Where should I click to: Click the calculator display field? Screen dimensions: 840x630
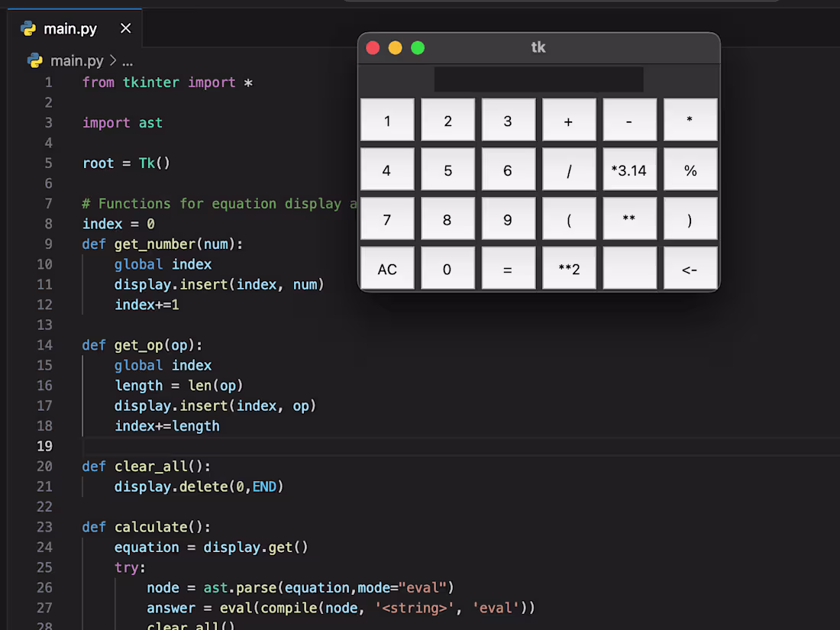pyautogui.click(x=538, y=79)
